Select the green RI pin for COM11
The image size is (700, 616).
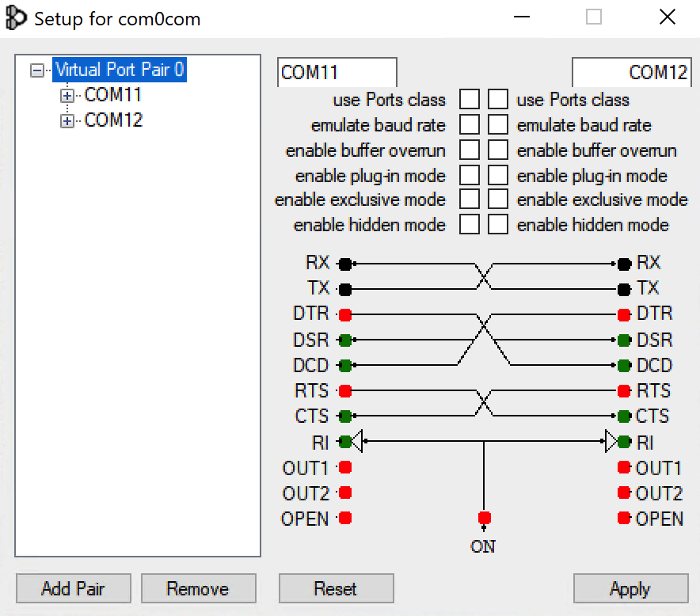click(x=345, y=442)
